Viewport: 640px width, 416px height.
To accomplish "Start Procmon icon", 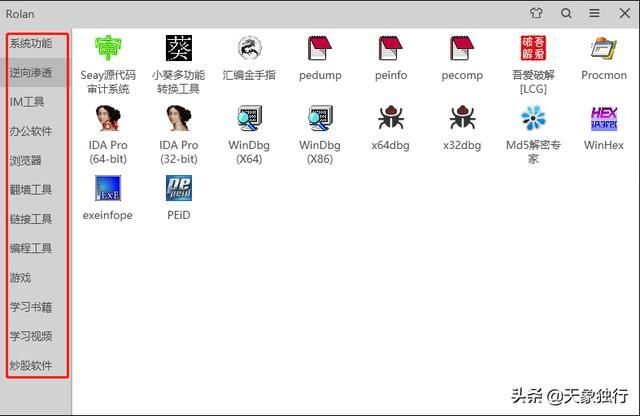I will [604, 48].
